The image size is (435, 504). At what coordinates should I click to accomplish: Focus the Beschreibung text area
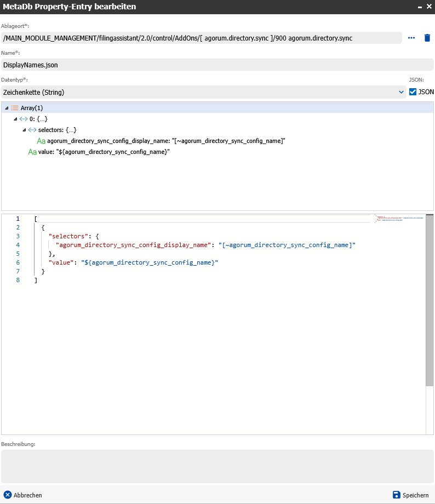click(218, 466)
